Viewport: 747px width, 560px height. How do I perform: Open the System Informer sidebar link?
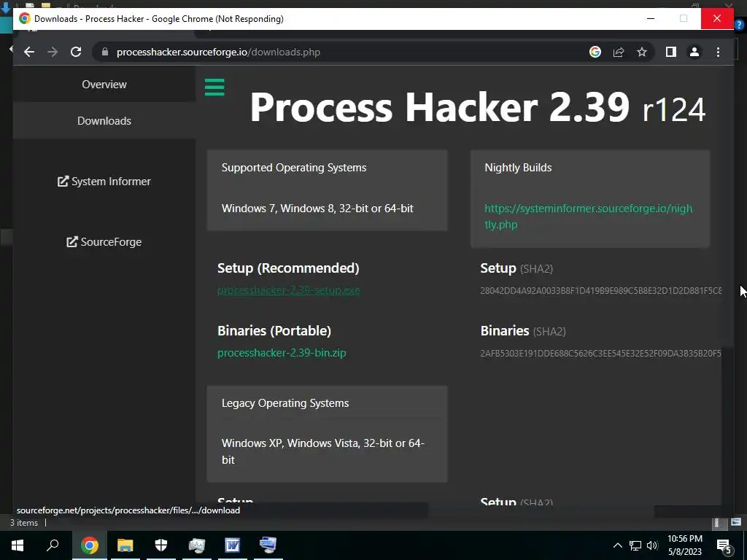104,182
